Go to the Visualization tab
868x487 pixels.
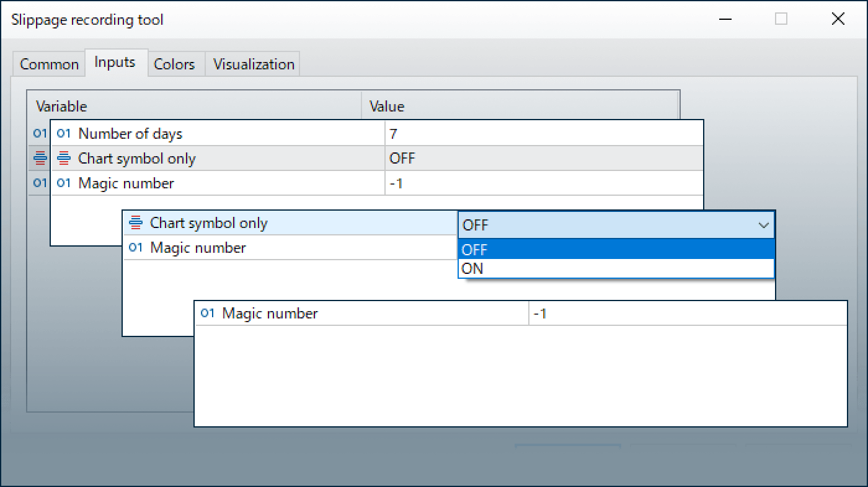tap(254, 64)
